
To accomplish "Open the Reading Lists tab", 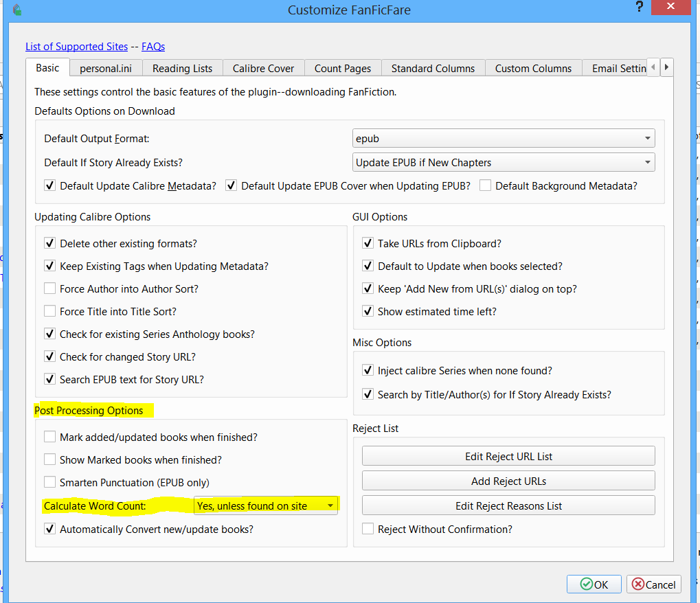I will [x=182, y=68].
